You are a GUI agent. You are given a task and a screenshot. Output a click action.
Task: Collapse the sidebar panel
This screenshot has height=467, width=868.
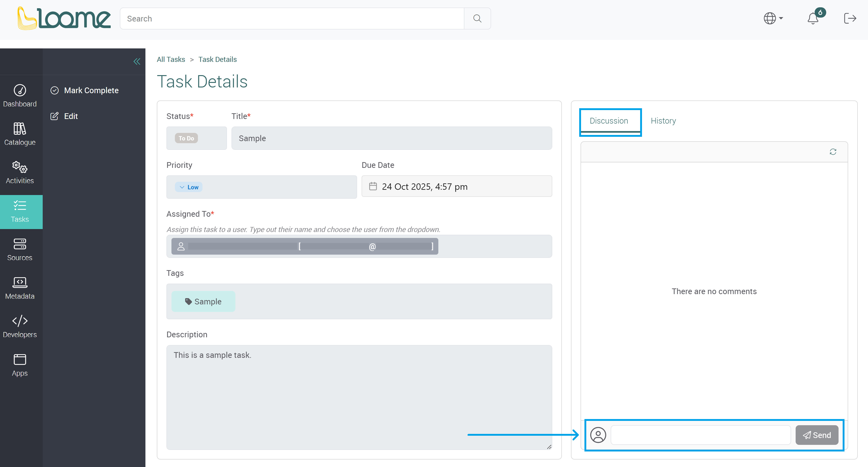(137, 61)
